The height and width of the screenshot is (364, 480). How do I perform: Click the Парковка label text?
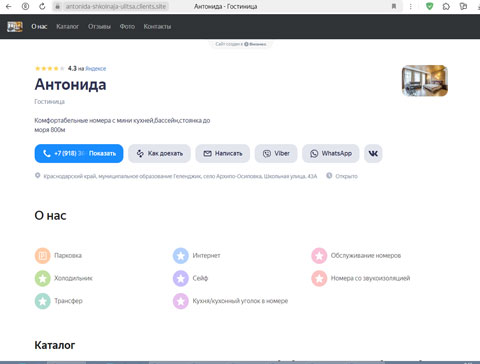click(68, 256)
